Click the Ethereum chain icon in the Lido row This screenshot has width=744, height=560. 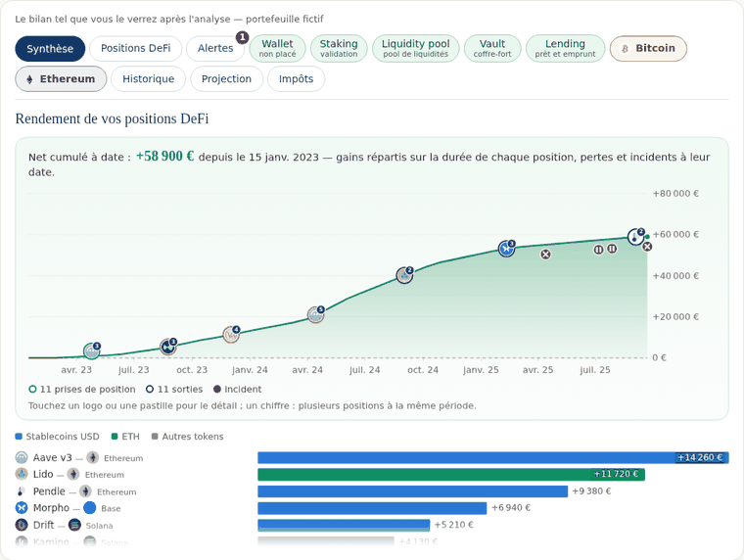point(73,474)
